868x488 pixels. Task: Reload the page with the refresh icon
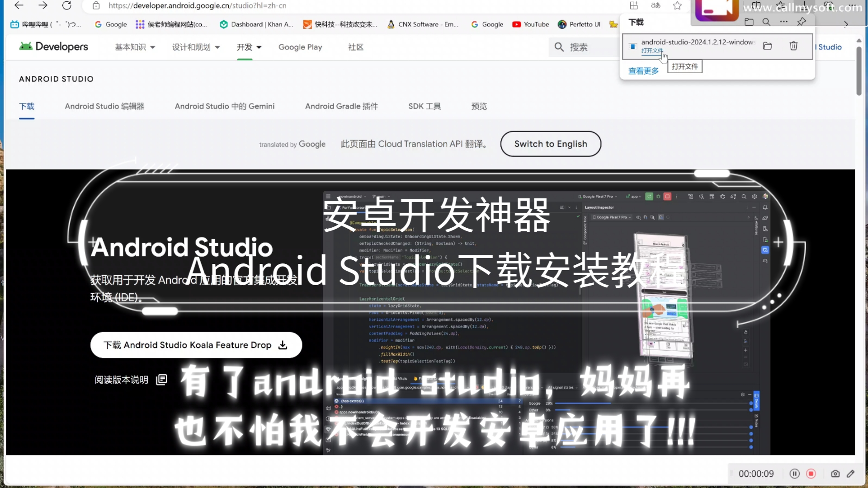tap(67, 5)
